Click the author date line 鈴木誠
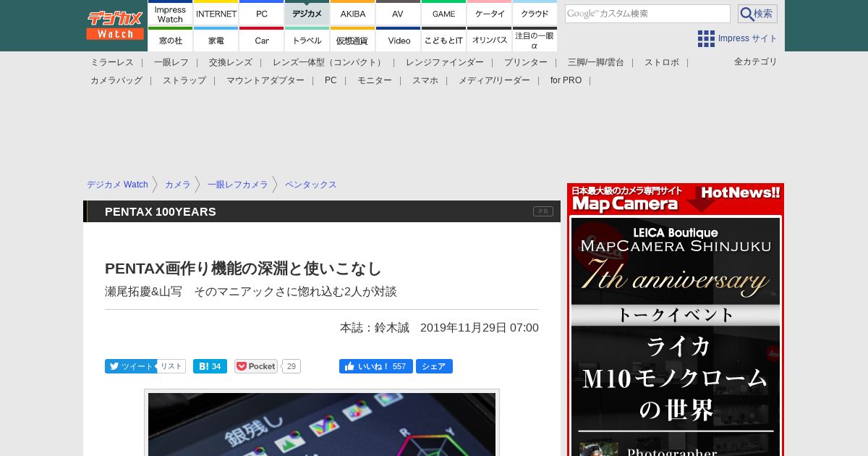This screenshot has height=456, width=868. click(x=439, y=327)
